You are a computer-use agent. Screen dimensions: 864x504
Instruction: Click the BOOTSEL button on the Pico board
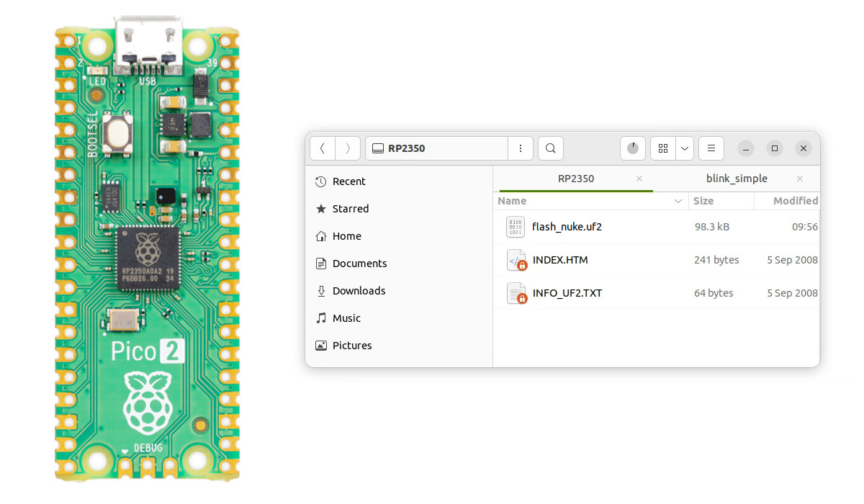[117, 134]
